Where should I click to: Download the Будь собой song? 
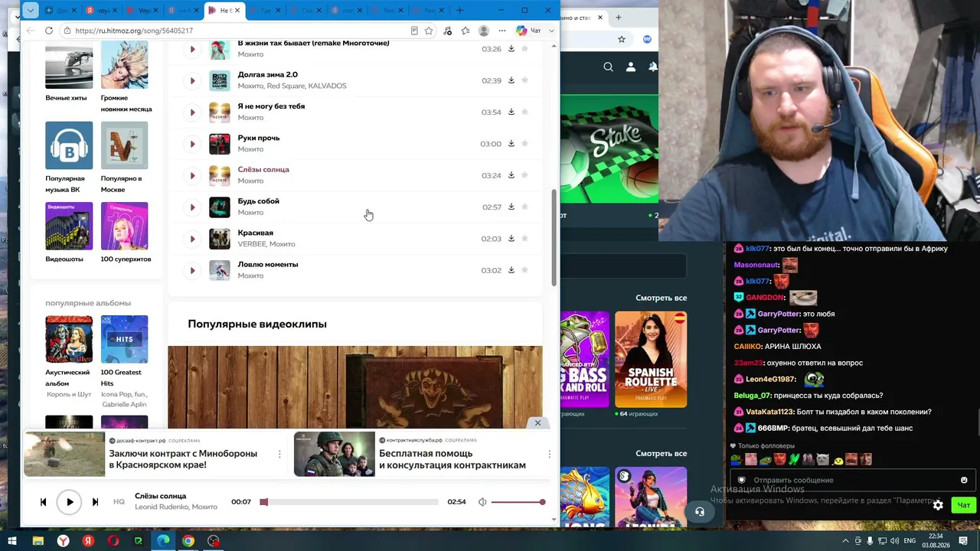[x=511, y=207]
